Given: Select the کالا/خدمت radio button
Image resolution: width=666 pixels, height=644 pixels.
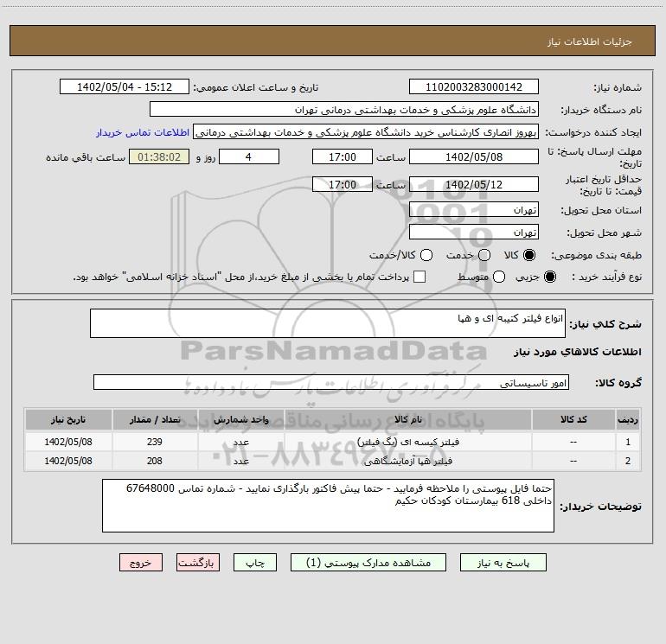Looking at the screenshot, I should click(426, 255).
